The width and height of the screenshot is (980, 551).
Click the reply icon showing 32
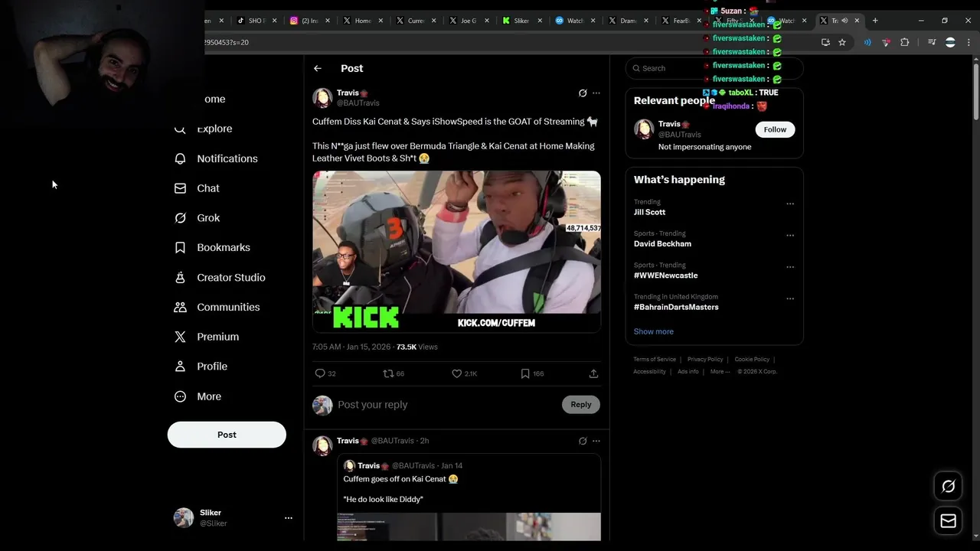(320, 373)
